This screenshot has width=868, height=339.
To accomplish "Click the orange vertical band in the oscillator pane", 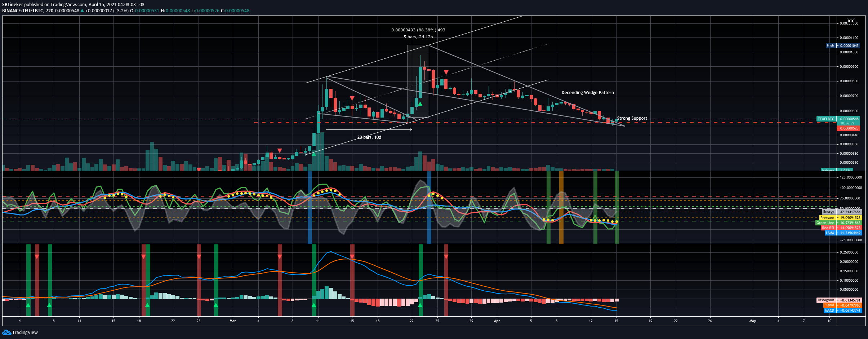I will pos(561,207).
